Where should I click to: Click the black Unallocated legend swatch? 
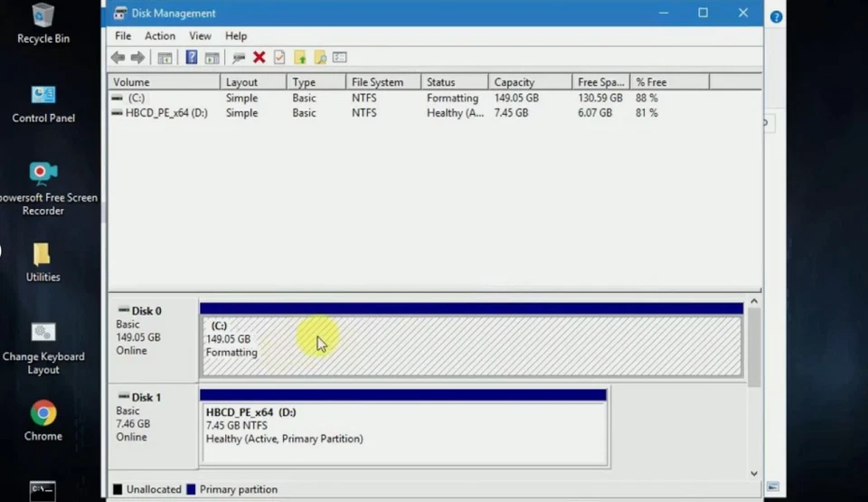pyautogui.click(x=118, y=489)
